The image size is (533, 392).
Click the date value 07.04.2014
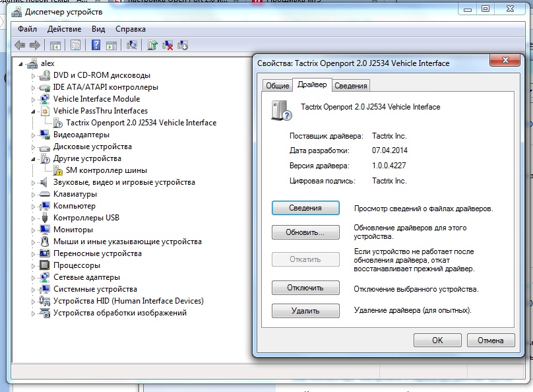390,150
